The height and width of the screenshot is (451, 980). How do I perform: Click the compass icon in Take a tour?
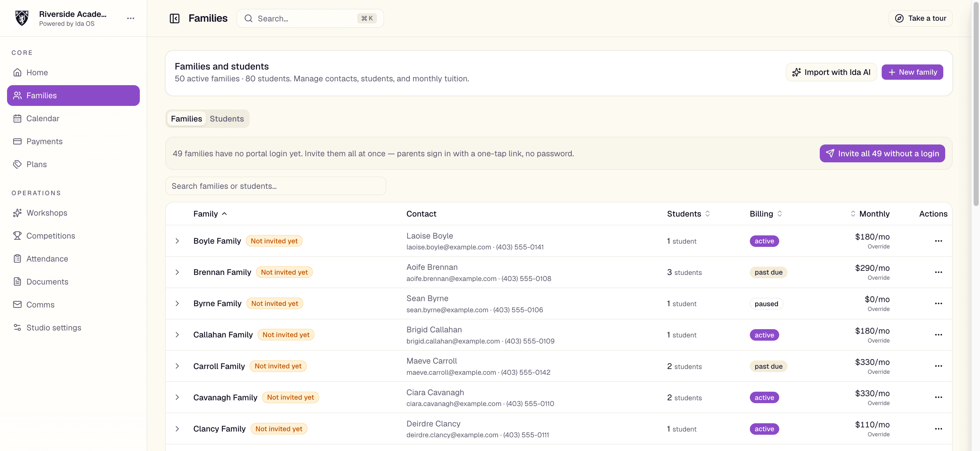[899, 18]
